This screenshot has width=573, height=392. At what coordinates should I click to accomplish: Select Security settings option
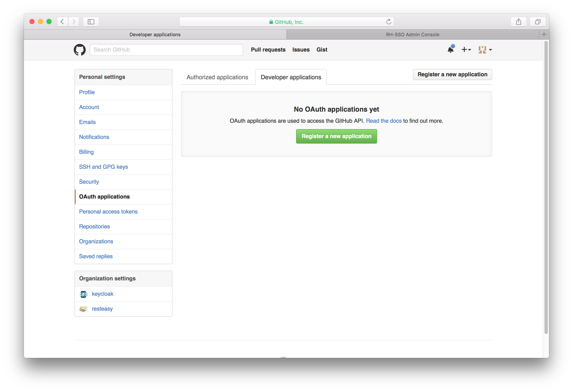click(89, 182)
